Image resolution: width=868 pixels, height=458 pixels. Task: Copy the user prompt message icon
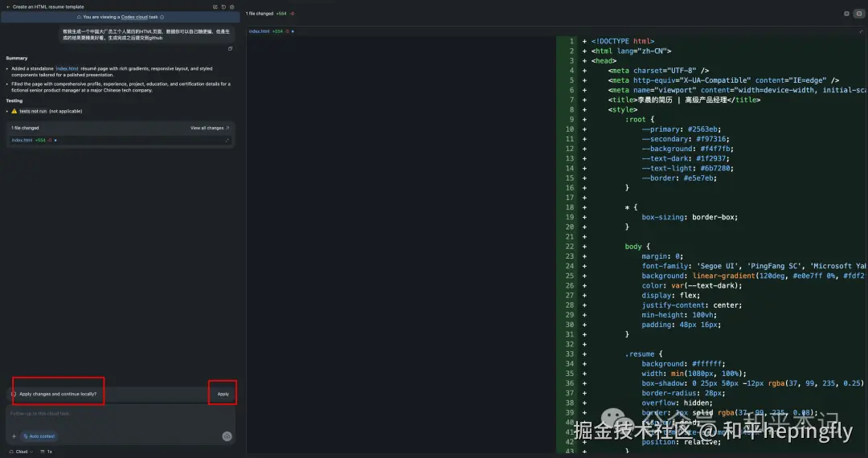(231, 49)
